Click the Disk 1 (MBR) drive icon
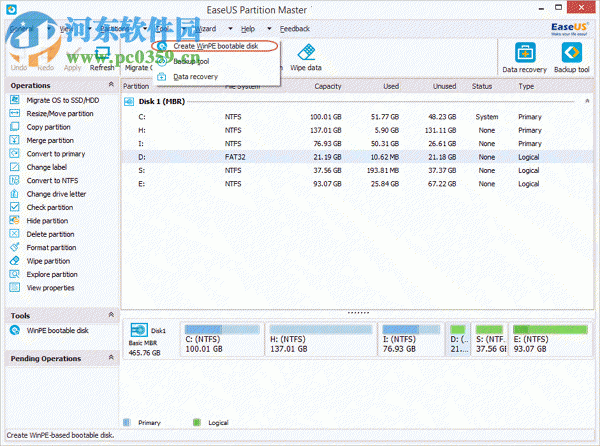 pos(129,101)
